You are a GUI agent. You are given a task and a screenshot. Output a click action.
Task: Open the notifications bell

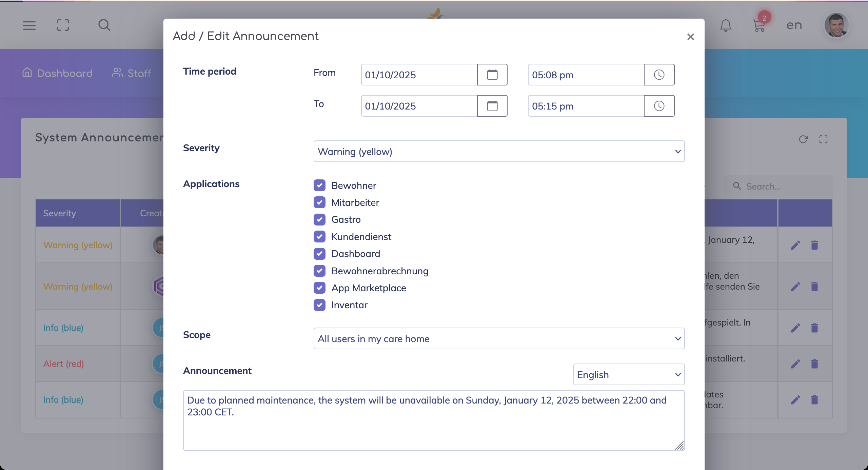point(726,25)
